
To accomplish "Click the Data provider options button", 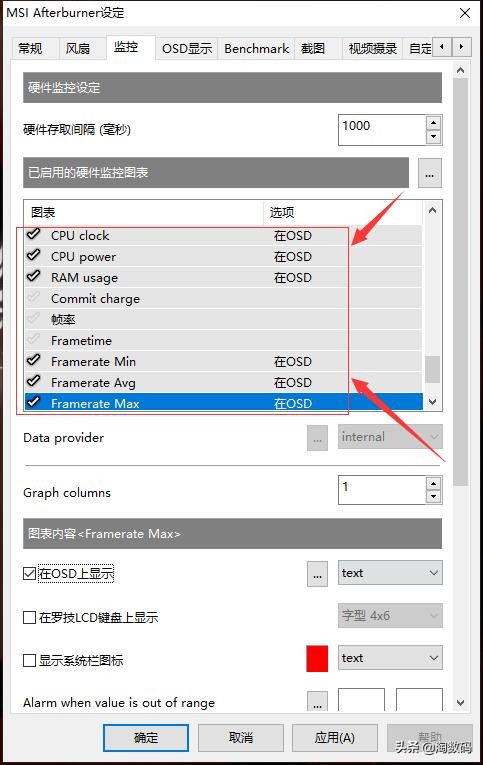I will tap(318, 438).
